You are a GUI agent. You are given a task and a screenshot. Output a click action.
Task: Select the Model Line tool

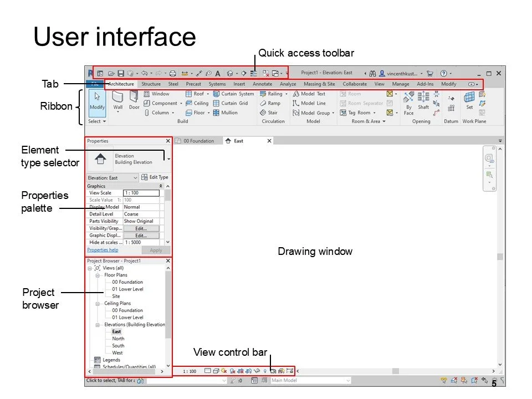click(x=309, y=103)
